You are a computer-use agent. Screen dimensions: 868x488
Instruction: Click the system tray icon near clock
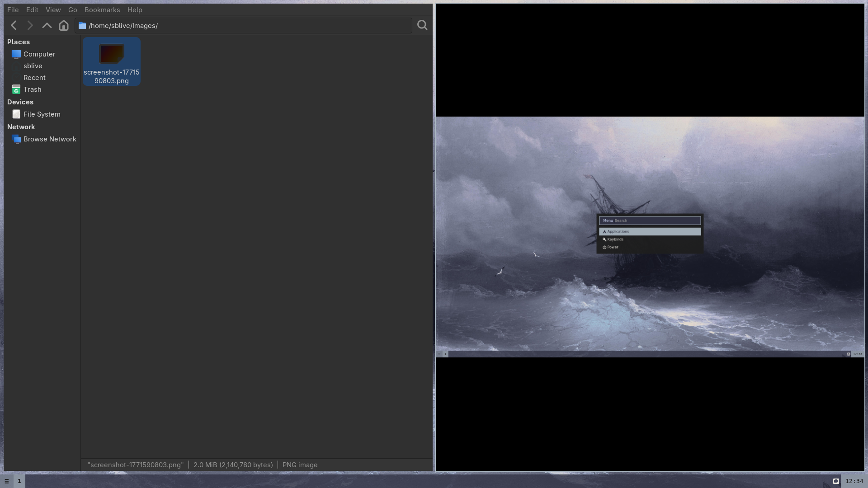pyautogui.click(x=836, y=481)
